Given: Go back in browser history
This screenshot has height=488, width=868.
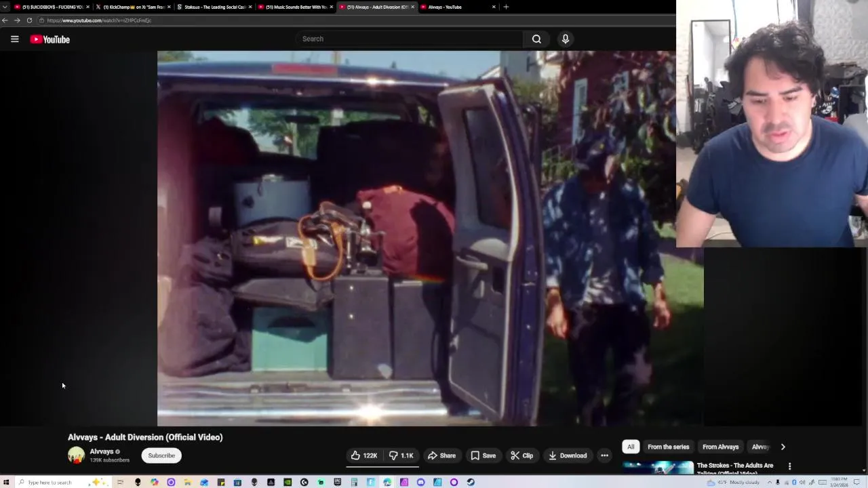Looking at the screenshot, I should click(5, 20).
